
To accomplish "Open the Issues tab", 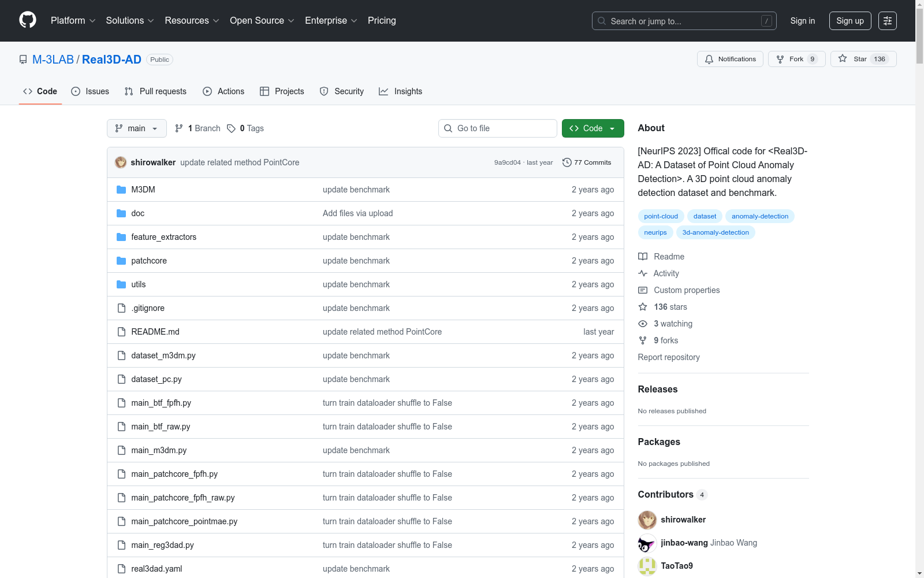I will pyautogui.click(x=90, y=91).
